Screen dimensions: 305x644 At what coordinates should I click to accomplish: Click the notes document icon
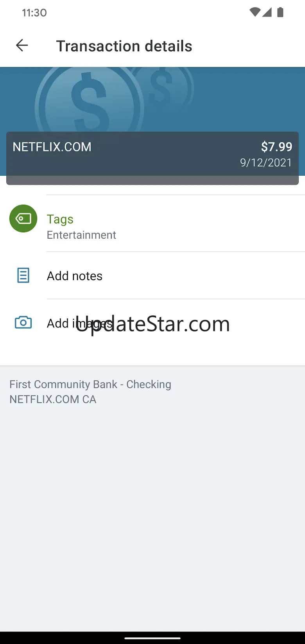click(23, 275)
